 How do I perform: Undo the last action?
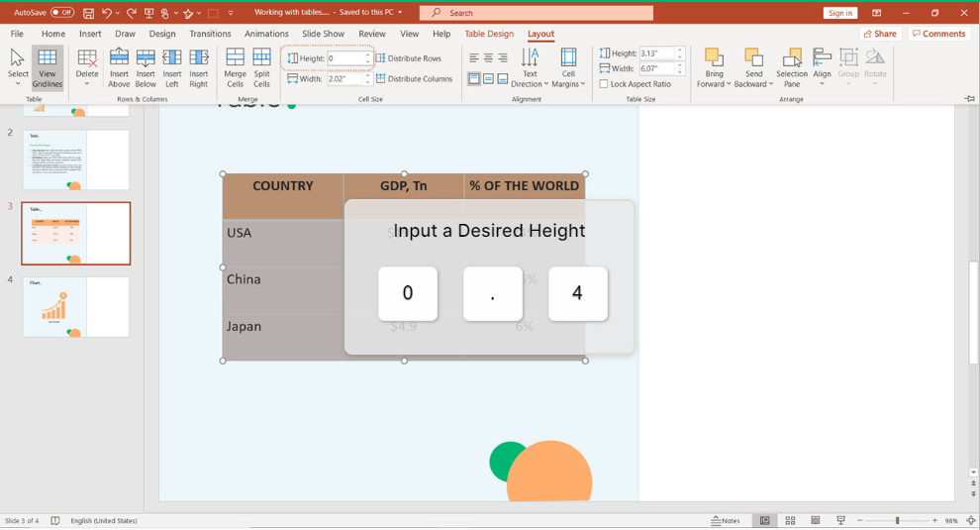106,13
